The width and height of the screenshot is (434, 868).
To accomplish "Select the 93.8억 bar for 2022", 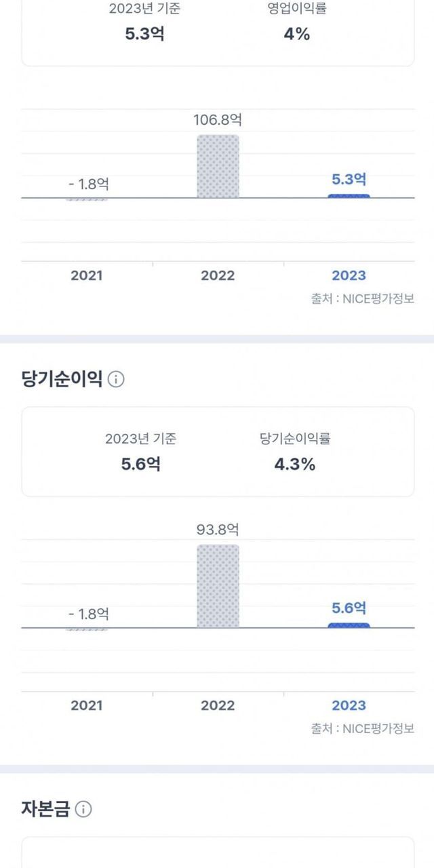I will coord(218,586).
